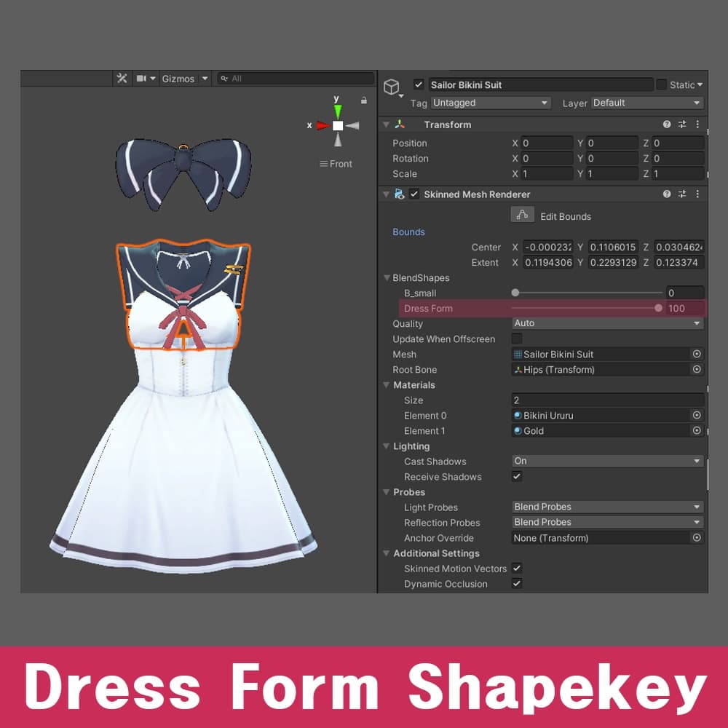Image resolution: width=728 pixels, height=728 pixels.
Task: Open object picker for Element 1 Gold
Action: click(x=697, y=430)
